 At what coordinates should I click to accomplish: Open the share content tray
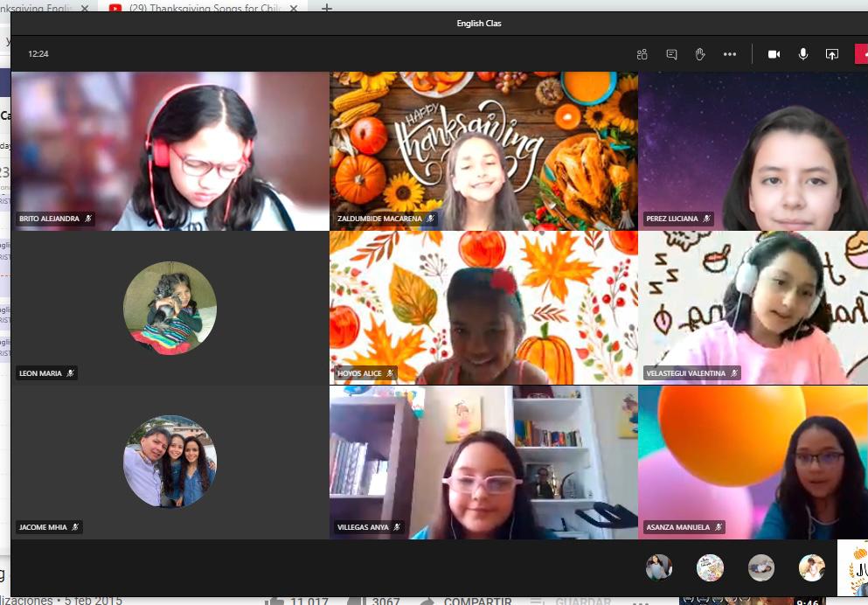pos(832,54)
